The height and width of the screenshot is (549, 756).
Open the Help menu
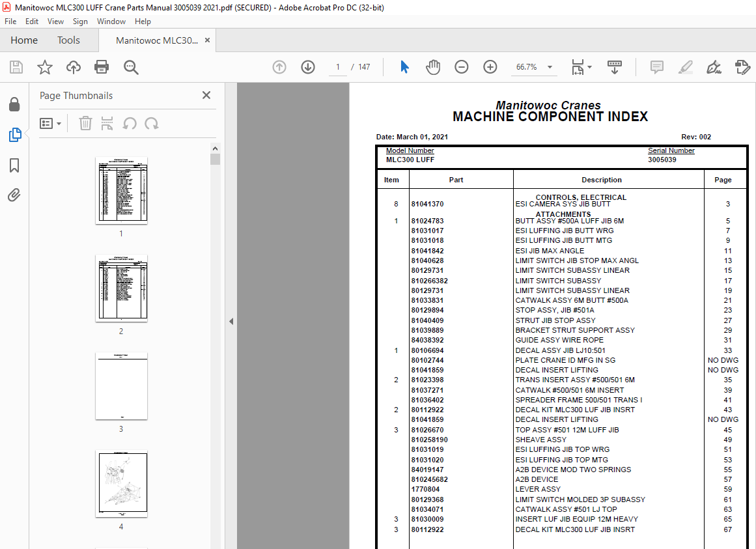143,21
